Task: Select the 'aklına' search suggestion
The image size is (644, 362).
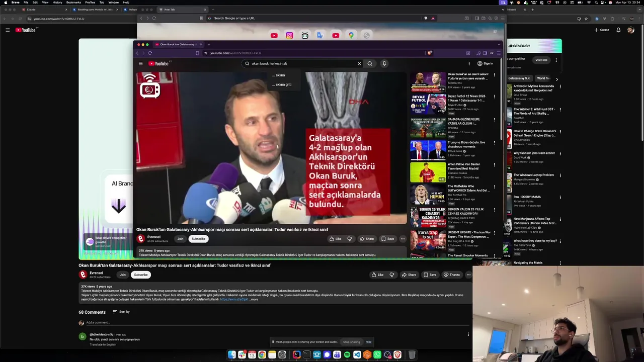Action: pyautogui.click(x=280, y=75)
